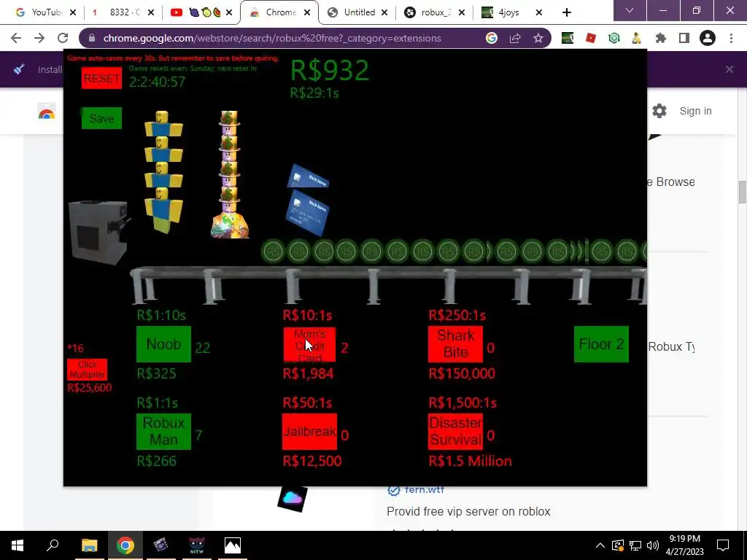Click the Chrome Web Store logo
The width and height of the screenshot is (747, 560).
(46, 113)
